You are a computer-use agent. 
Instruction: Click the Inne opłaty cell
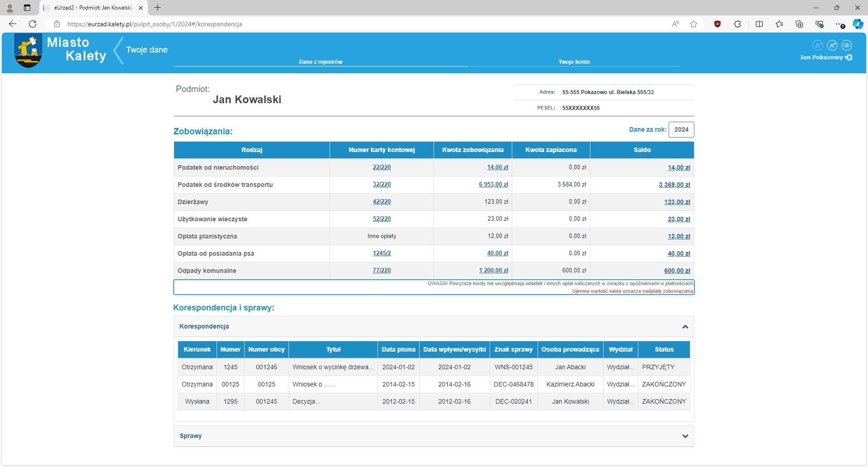(382, 236)
